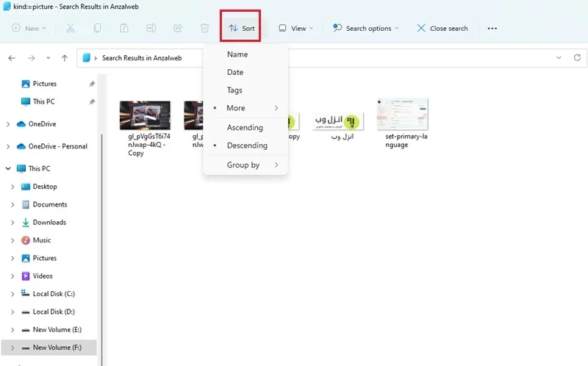This screenshot has height=366, width=588.
Task: Click Close search button
Action: [x=442, y=29]
